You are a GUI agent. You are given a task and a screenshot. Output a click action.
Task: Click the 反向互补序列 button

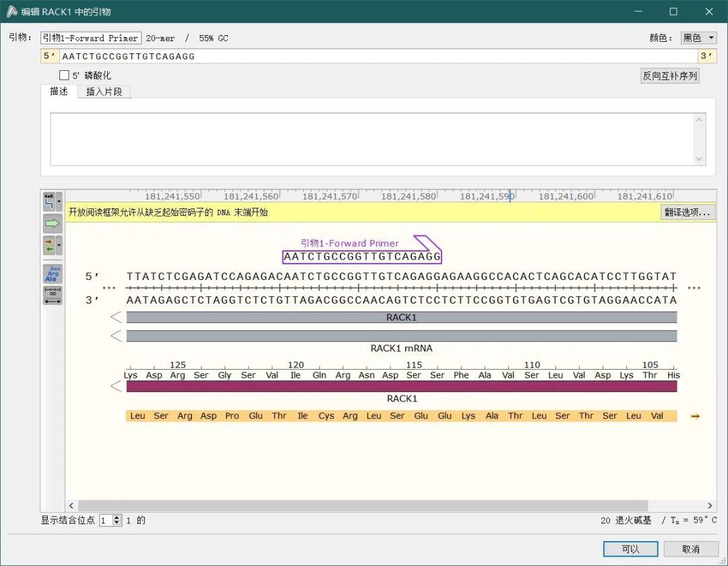click(669, 76)
